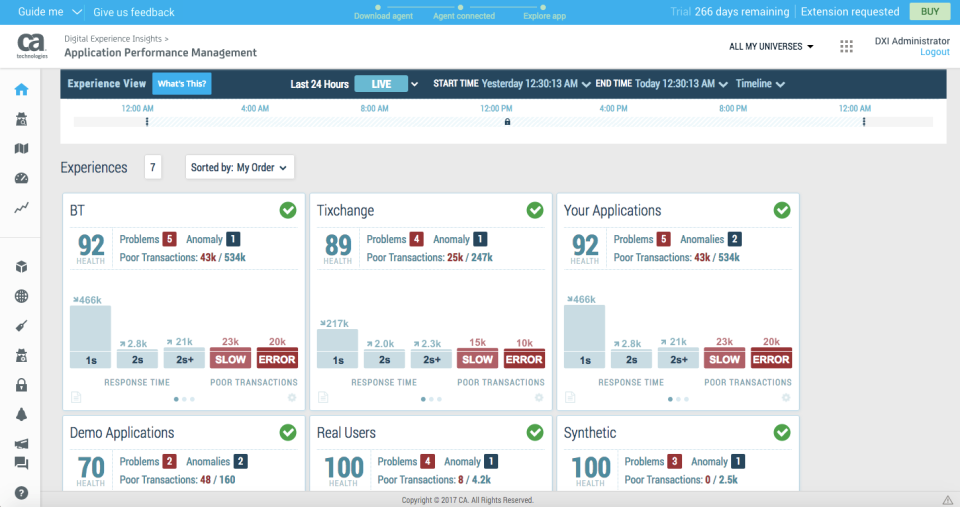
Task: Click the green check on Your Applications card
Action: pos(782,210)
